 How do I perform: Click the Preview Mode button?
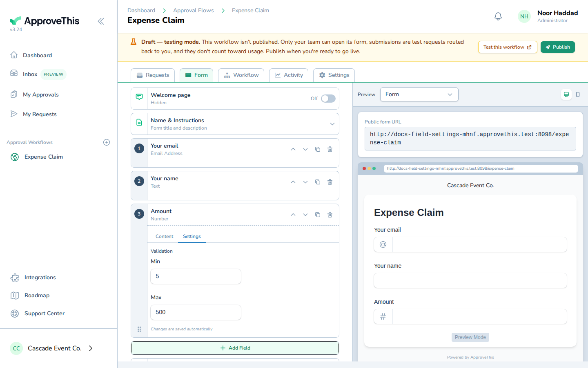[x=470, y=337]
